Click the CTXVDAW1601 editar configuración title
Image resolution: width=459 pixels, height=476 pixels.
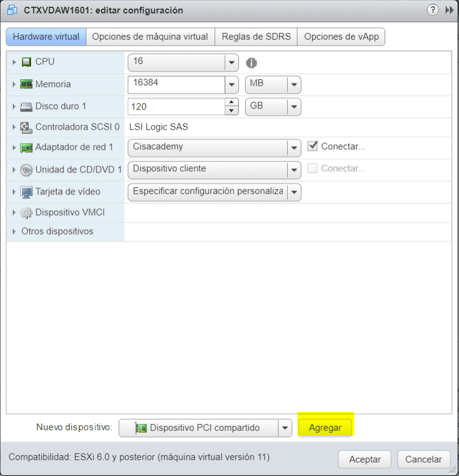tap(104, 10)
